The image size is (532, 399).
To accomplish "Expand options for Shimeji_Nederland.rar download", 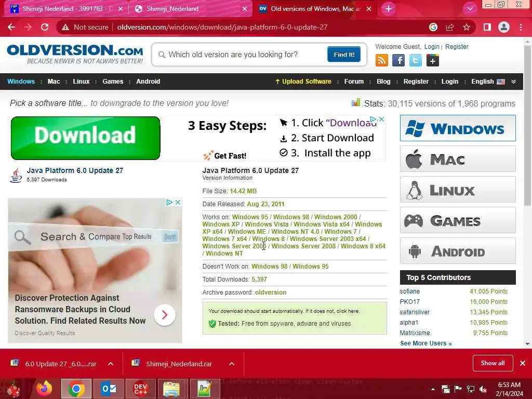I will click(x=232, y=364).
